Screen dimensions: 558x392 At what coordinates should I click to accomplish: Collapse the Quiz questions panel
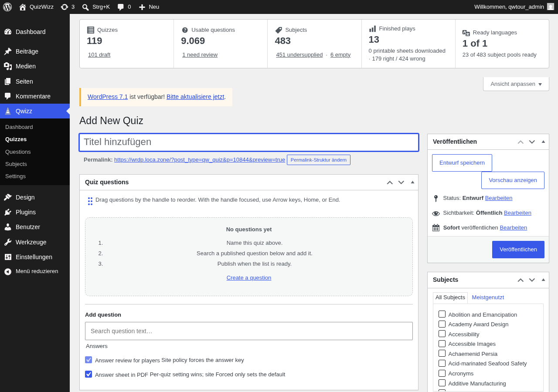pyautogui.click(x=412, y=182)
